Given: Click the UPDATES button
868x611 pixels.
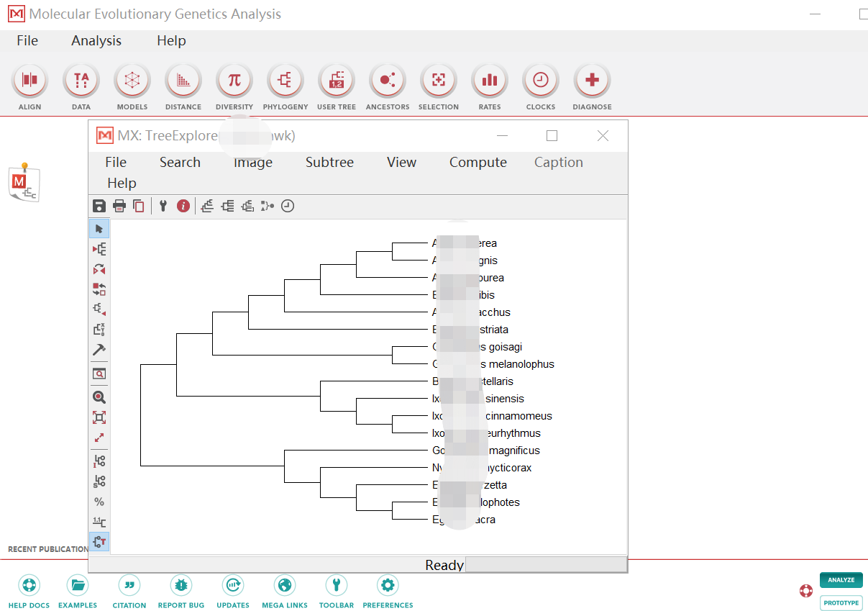Looking at the screenshot, I should 233,592.
